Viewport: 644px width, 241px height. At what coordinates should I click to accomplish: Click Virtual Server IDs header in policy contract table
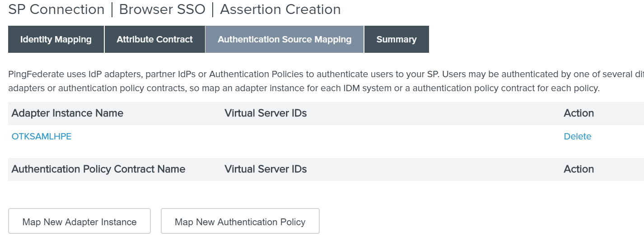[266, 169]
